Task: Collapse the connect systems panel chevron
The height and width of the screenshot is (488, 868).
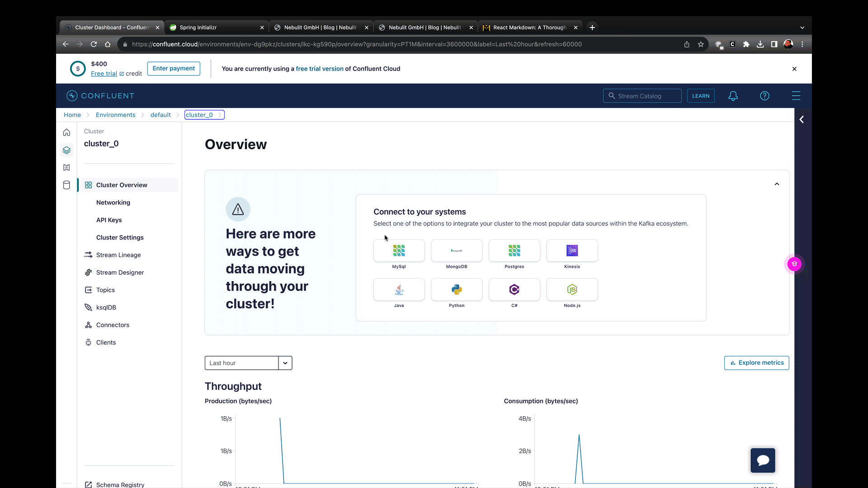Action: 777,184
